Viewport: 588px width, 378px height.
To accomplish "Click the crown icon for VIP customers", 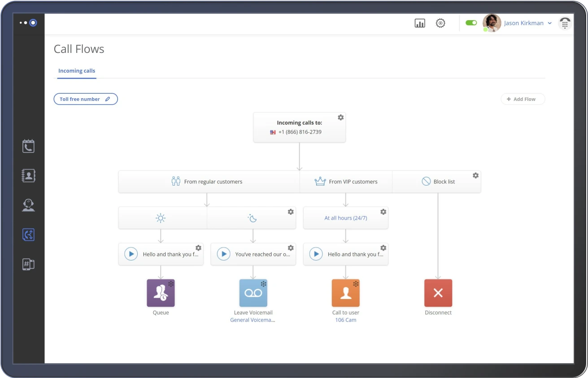I will 320,182.
